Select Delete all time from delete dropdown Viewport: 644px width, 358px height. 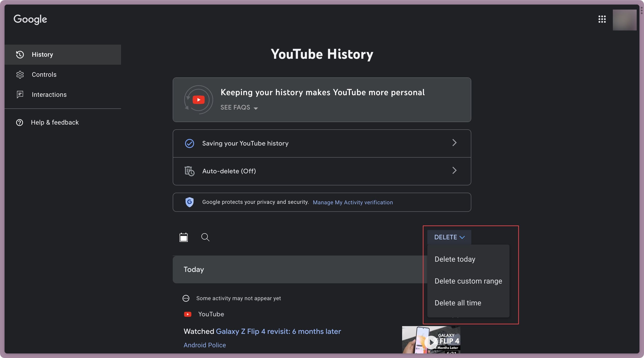458,303
